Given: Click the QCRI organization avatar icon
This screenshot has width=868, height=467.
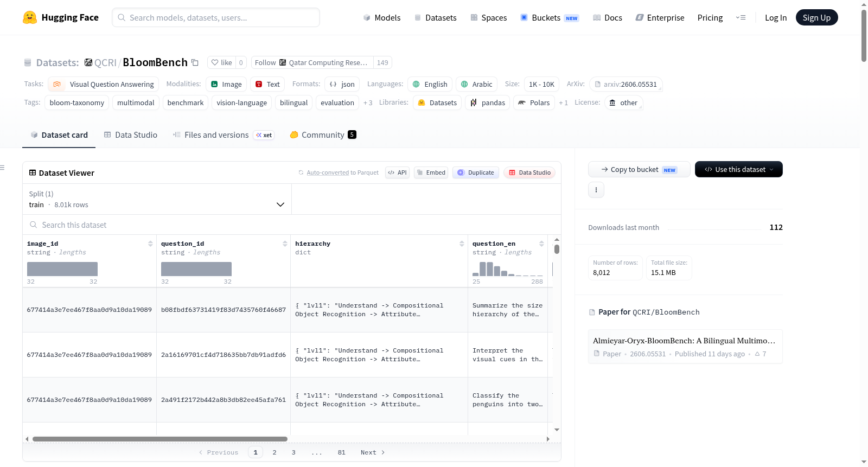Looking at the screenshot, I should (x=88, y=62).
